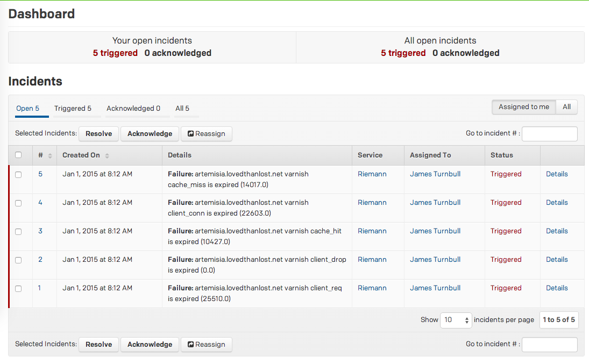Check the box for incident 1

(x=18, y=289)
